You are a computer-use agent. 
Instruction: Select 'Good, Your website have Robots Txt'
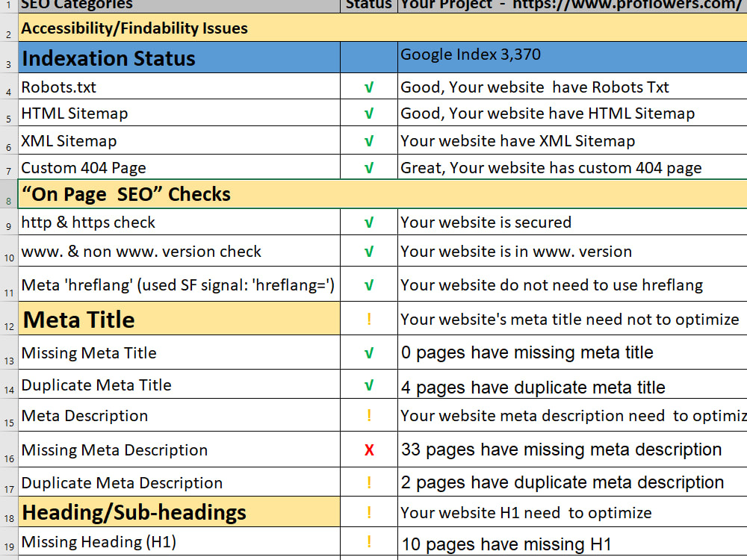coord(572,86)
